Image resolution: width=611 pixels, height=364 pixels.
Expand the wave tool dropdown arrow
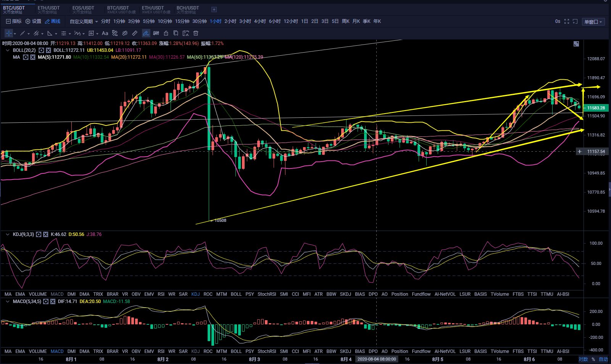(84, 34)
